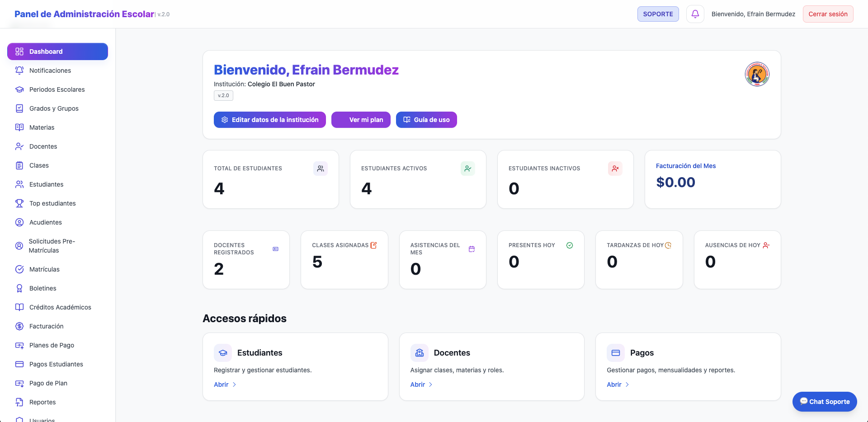Open the Guía de uso button
Viewport: 868px width, 422px height.
pos(426,120)
